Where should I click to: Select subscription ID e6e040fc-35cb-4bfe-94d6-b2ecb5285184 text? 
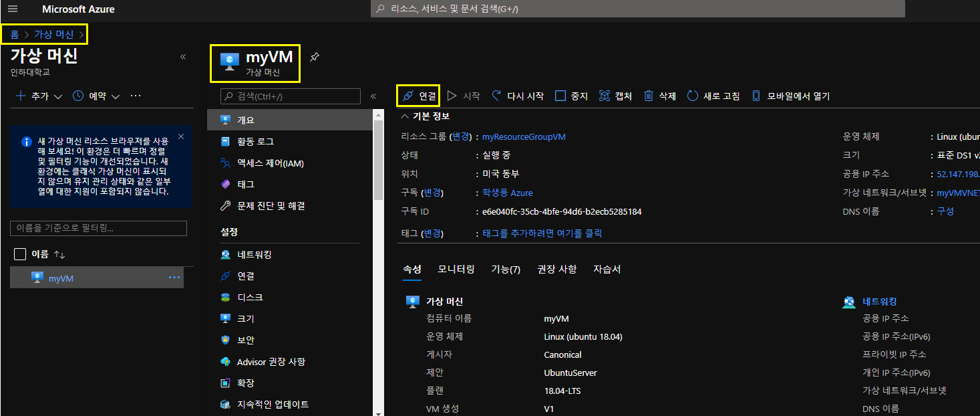point(562,211)
